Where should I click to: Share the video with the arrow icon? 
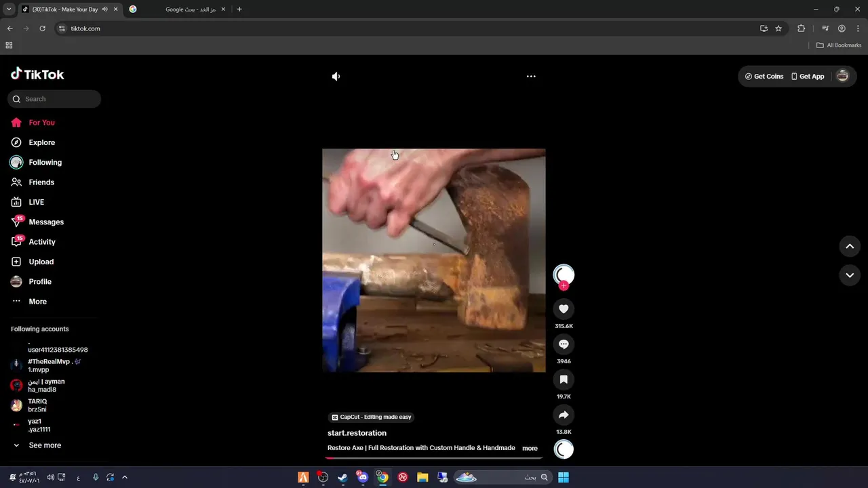(564, 415)
